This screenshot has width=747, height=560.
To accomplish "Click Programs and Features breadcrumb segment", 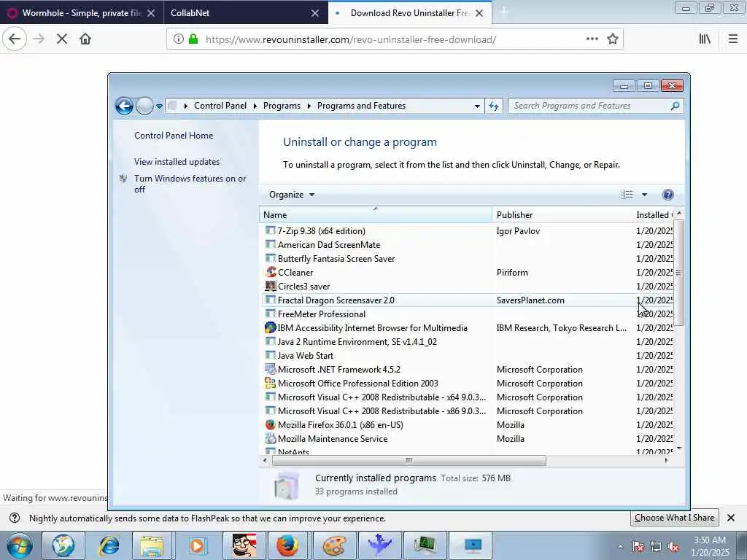I will pyautogui.click(x=361, y=106).
